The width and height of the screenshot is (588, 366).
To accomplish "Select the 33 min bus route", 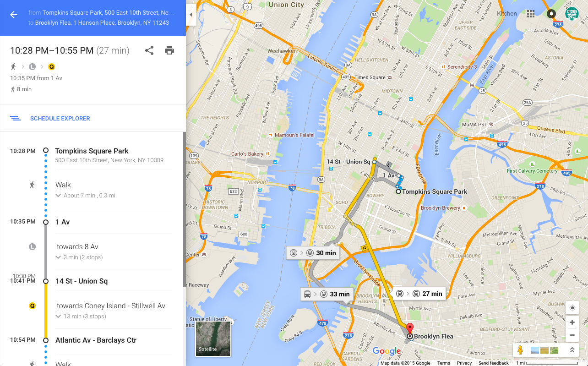I will coord(326,294).
